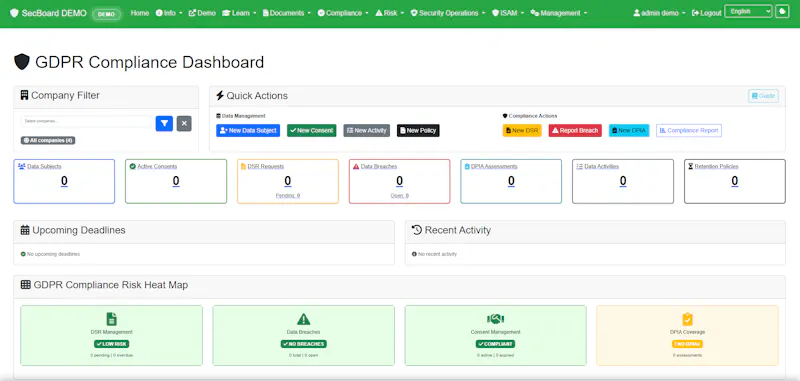Screen dimensions: 800x381
Task: Click the DPIA Coverage clipboard icon
Action: [687, 319]
